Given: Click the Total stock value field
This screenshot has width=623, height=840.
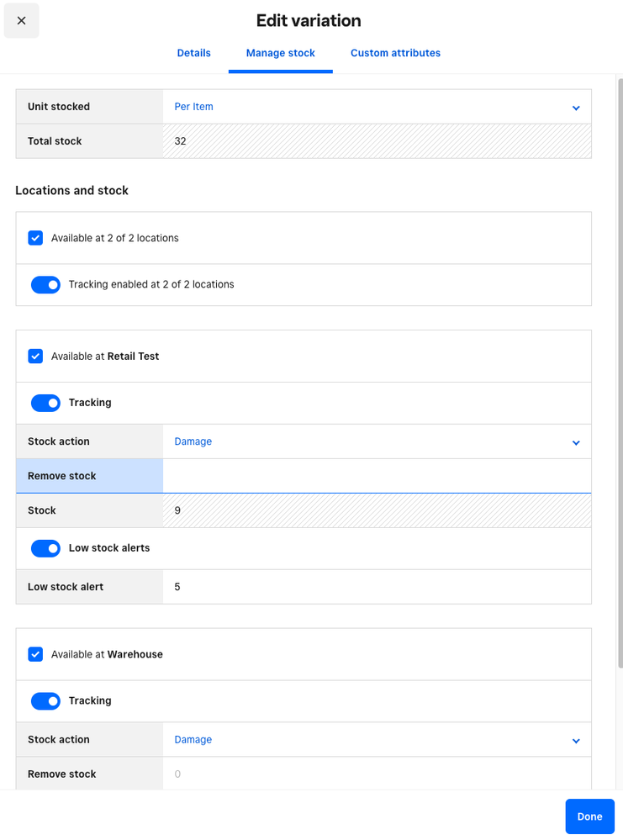Looking at the screenshot, I should [x=377, y=141].
